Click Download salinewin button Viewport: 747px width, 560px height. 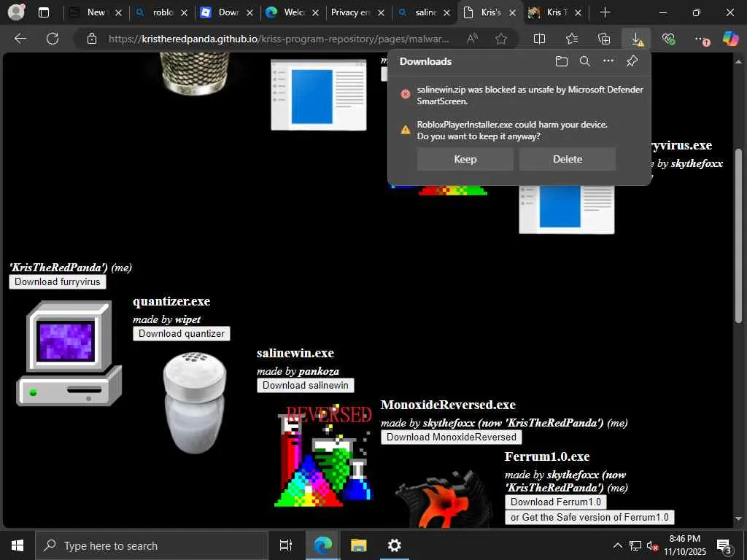point(306,385)
